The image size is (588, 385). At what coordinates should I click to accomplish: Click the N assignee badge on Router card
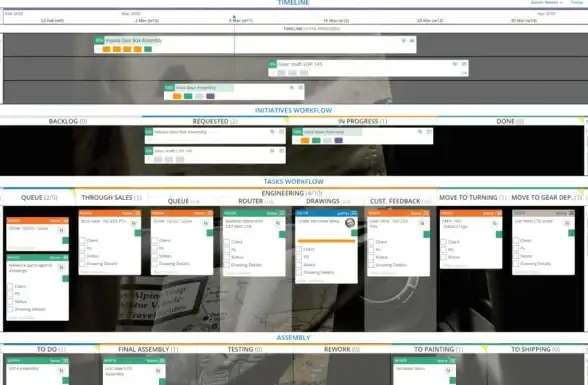[x=278, y=223]
